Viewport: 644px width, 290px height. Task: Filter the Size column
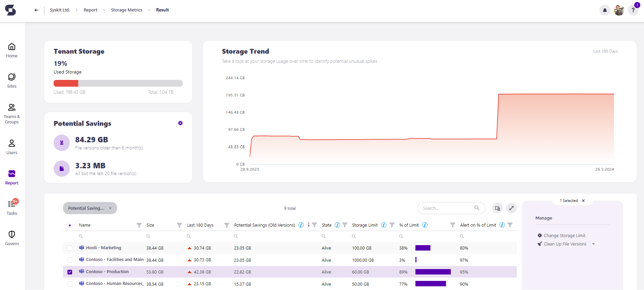179,225
